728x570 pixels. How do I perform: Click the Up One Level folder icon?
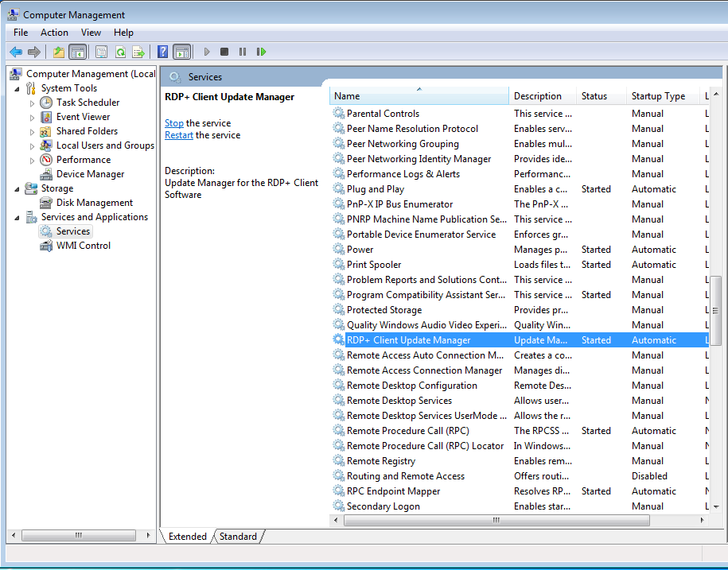pyautogui.click(x=58, y=52)
